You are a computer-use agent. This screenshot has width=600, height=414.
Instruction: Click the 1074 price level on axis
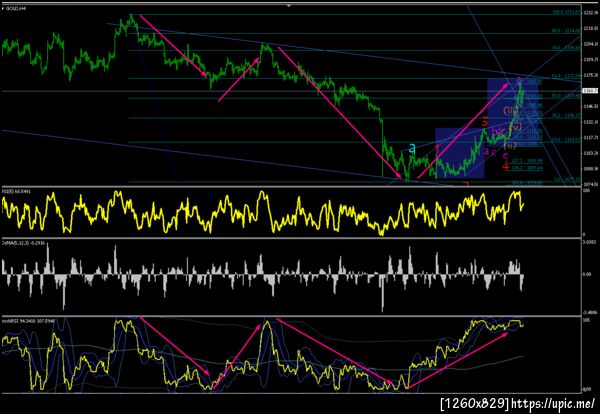pos(590,184)
